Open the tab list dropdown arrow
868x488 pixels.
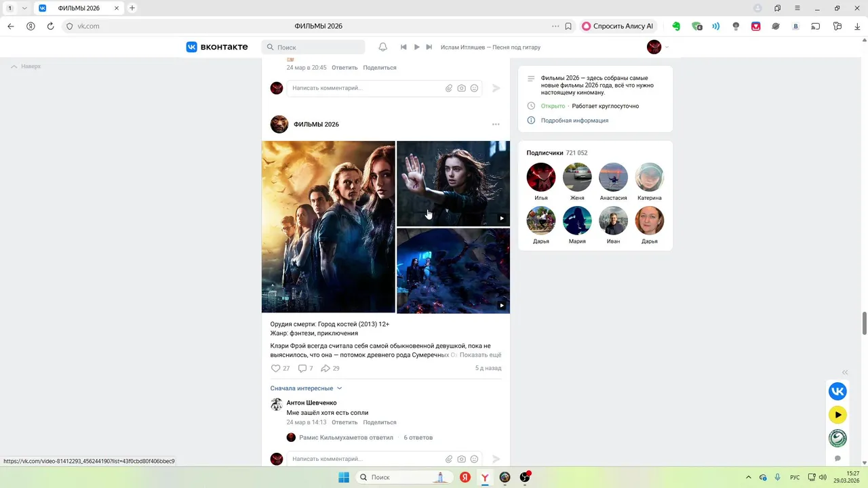(x=24, y=8)
